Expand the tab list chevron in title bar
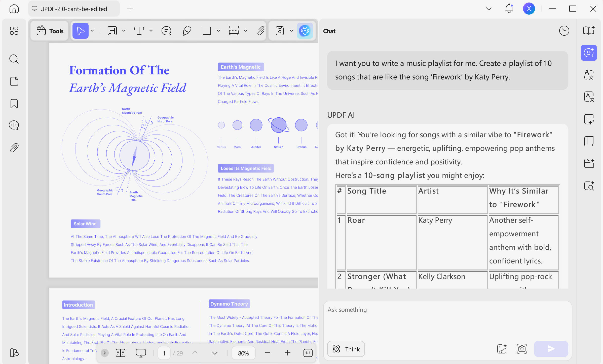This screenshot has height=364, width=603. coord(488,9)
